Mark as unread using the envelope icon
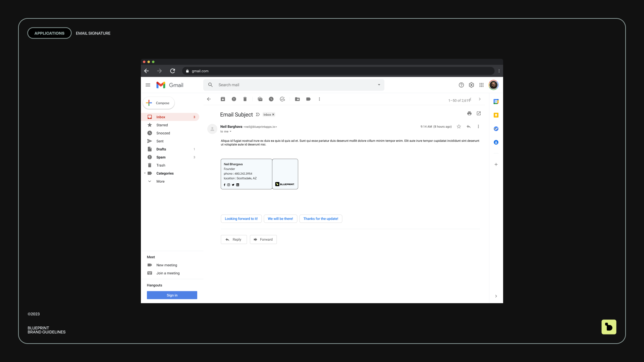This screenshot has width=644, height=362. (x=260, y=99)
